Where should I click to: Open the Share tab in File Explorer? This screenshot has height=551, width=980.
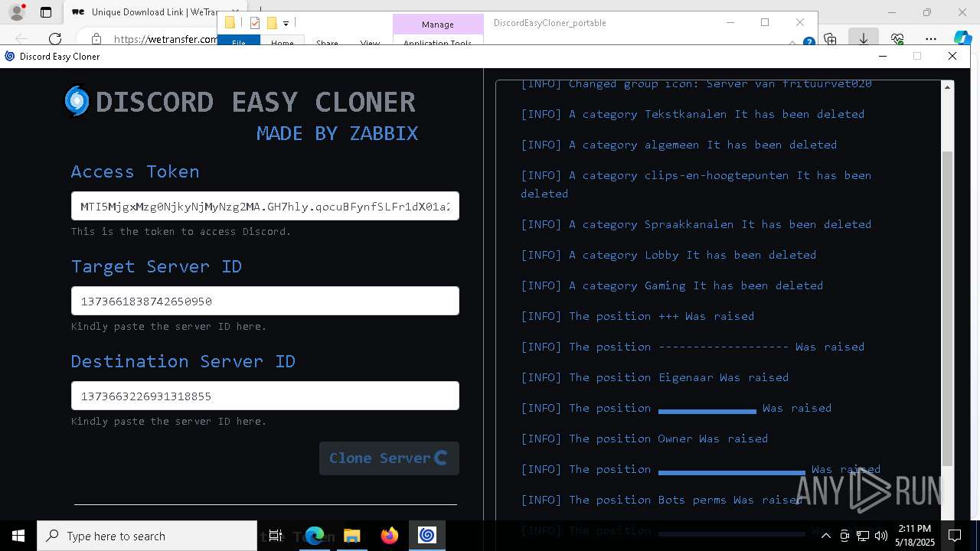pyautogui.click(x=327, y=43)
